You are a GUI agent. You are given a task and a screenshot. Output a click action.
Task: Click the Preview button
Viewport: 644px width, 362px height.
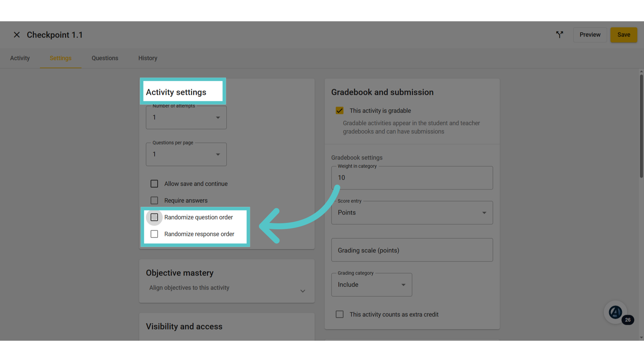[590, 35]
